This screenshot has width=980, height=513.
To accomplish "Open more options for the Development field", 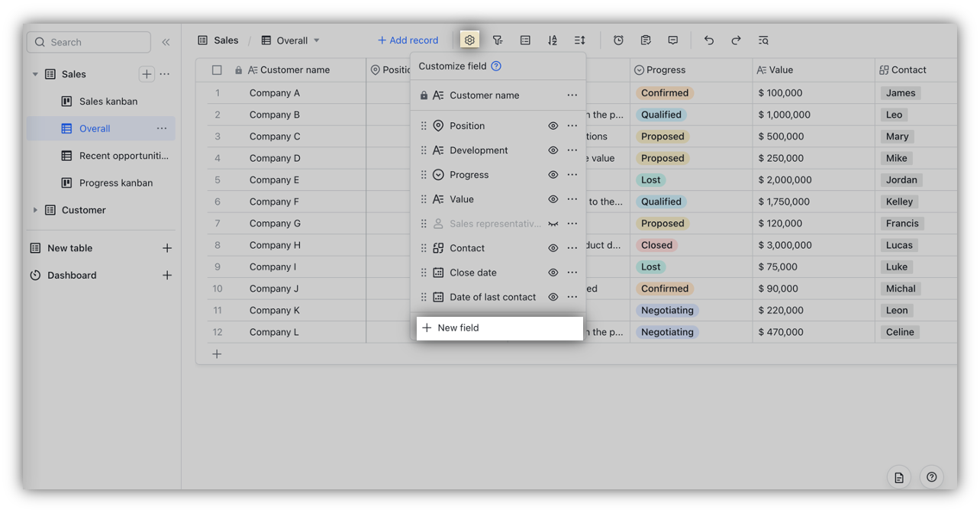I will [572, 150].
